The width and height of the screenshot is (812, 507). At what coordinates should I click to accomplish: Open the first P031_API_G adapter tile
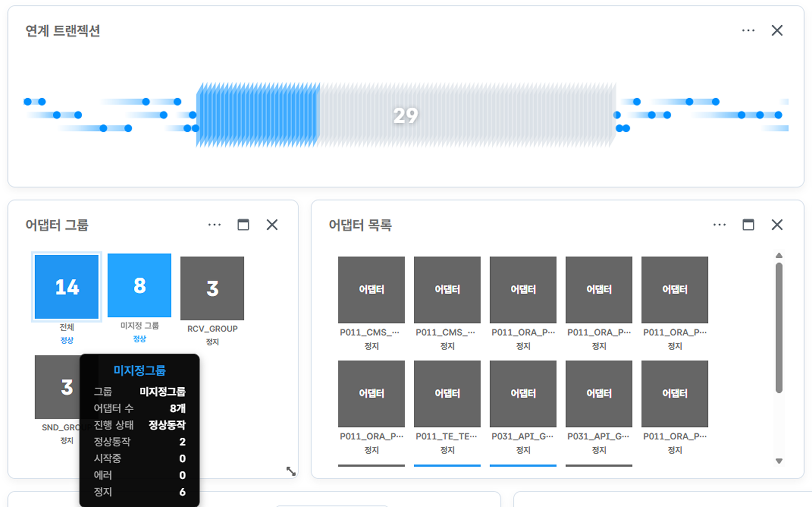(x=523, y=394)
